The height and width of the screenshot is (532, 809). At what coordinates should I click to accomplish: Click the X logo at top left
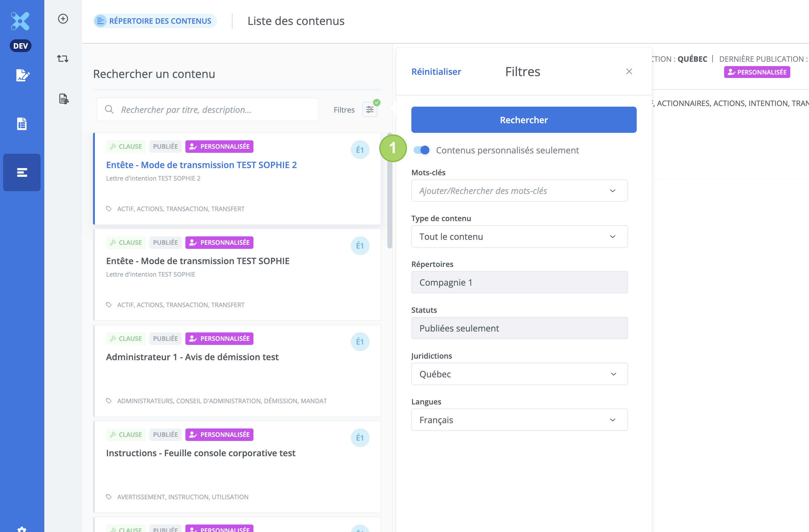pyautogui.click(x=20, y=21)
